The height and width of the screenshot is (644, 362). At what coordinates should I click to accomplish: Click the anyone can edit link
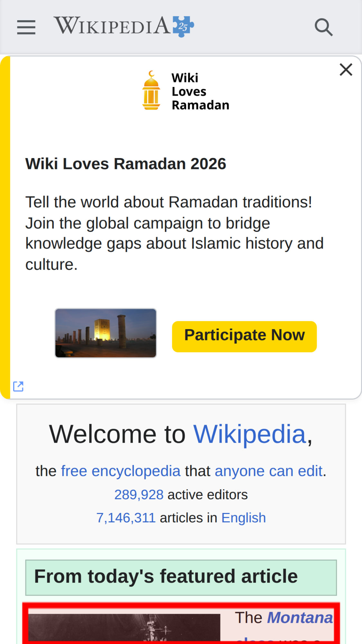click(x=268, y=471)
